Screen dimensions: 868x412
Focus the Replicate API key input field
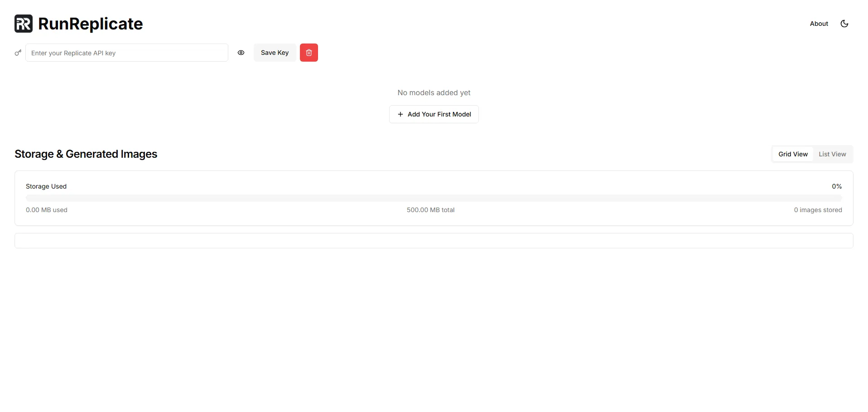point(127,53)
